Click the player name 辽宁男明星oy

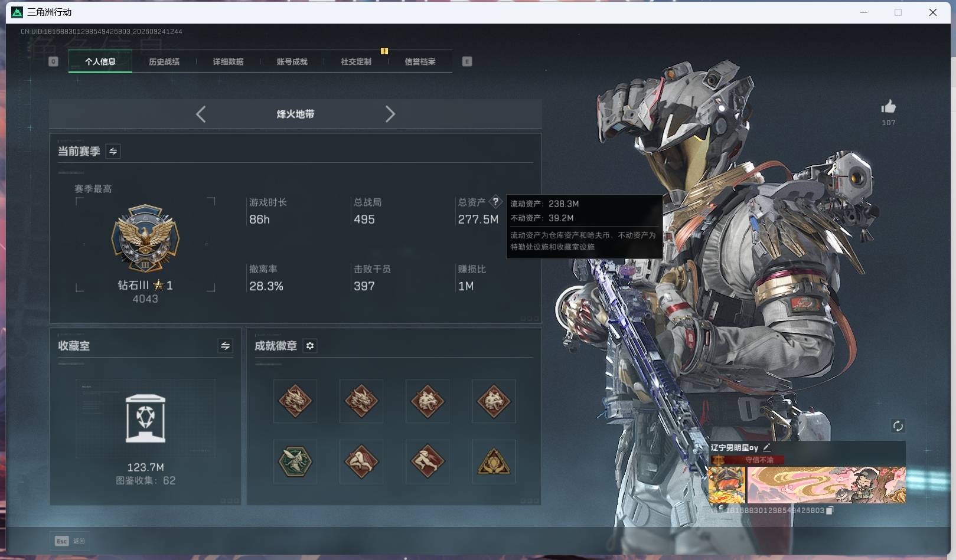point(735,448)
